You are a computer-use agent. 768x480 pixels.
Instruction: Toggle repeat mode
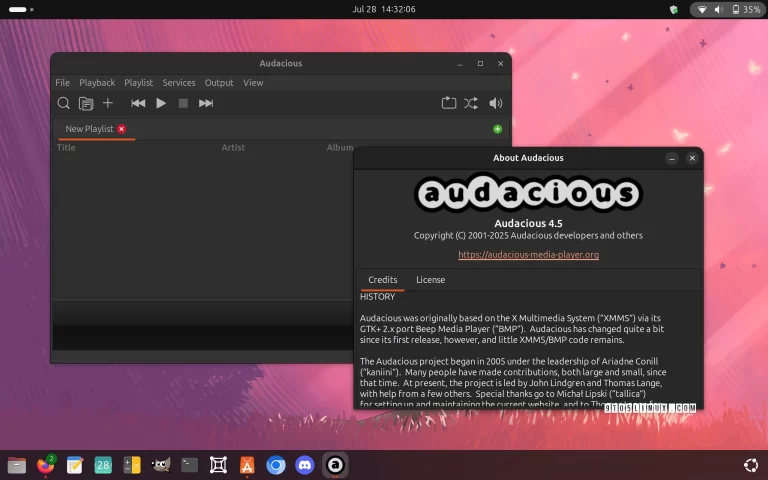(x=449, y=103)
